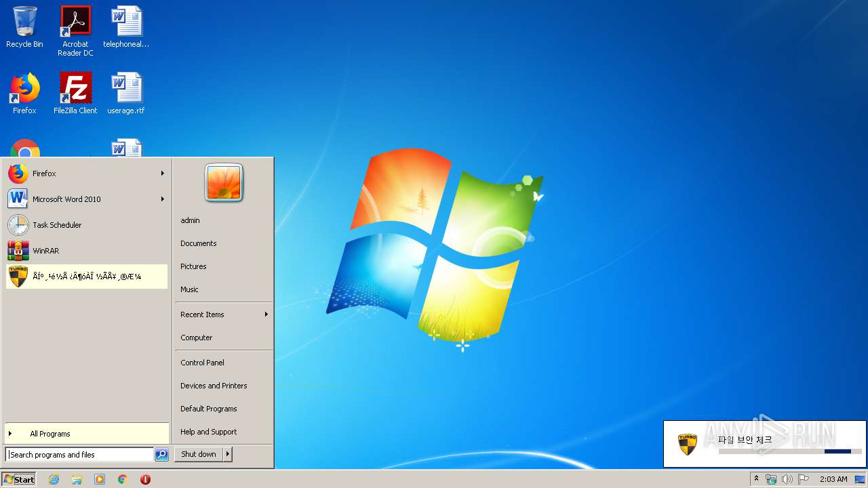
Task: Open Computer from Start menu
Action: pyautogui.click(x=224, y=338)
